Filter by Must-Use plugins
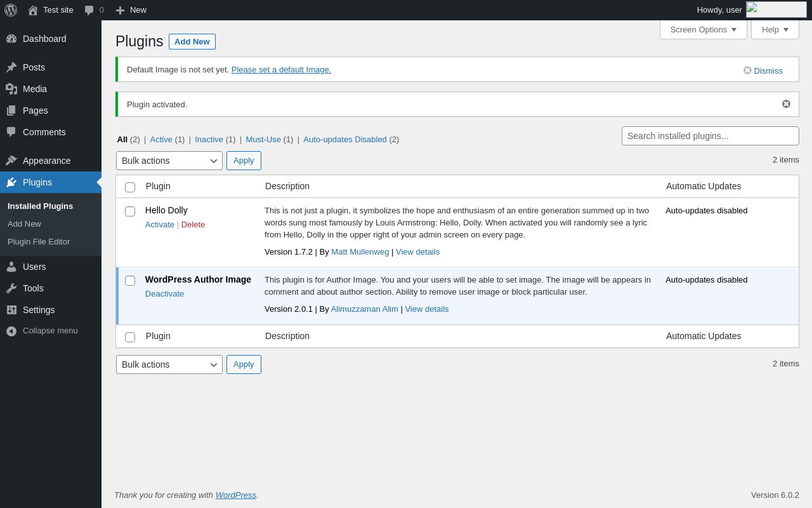The width and height of the screenshot is (812, 508). coord(263,139)
